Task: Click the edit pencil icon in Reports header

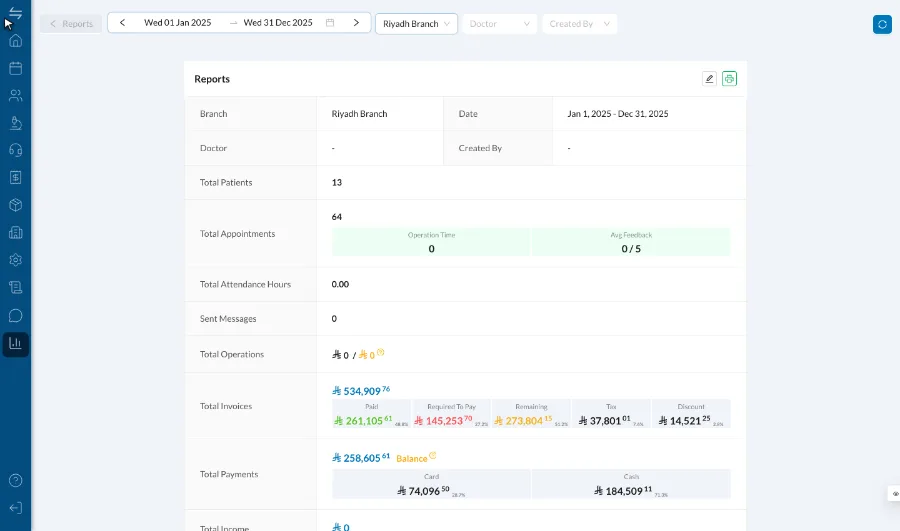Action: click(709, 79)
